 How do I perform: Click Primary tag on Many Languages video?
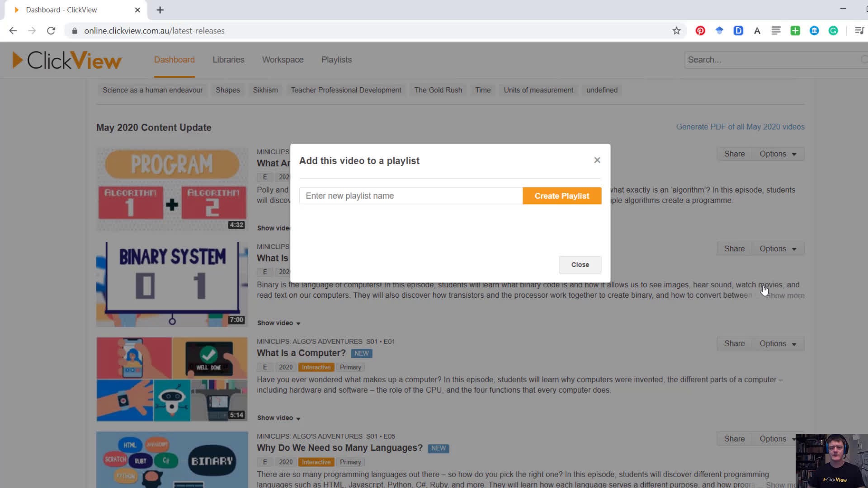pos(350,462)
